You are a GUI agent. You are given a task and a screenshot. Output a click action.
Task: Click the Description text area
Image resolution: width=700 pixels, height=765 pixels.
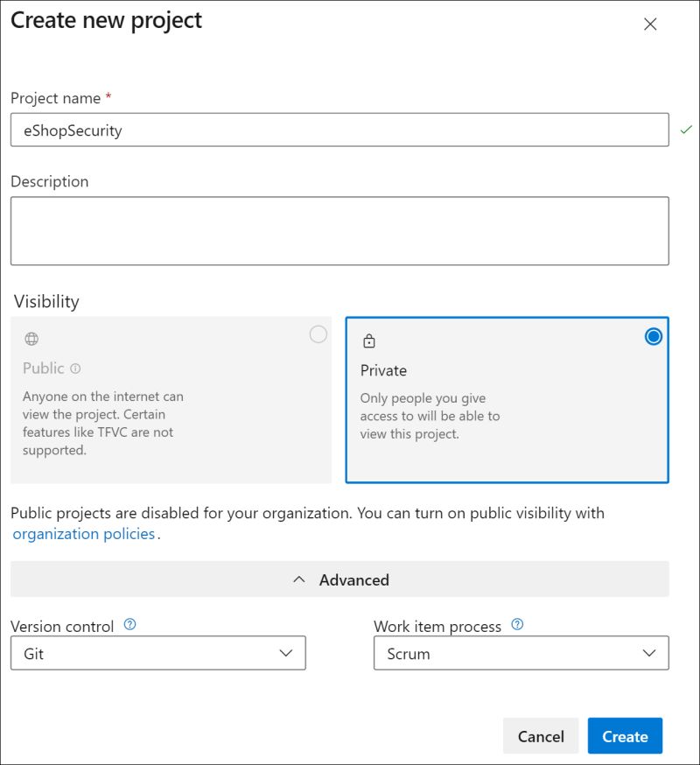coord(339,231)
